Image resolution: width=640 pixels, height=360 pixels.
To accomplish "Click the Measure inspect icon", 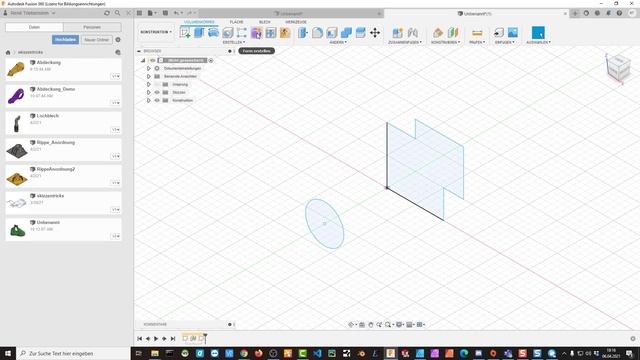I will coord(477,33).
